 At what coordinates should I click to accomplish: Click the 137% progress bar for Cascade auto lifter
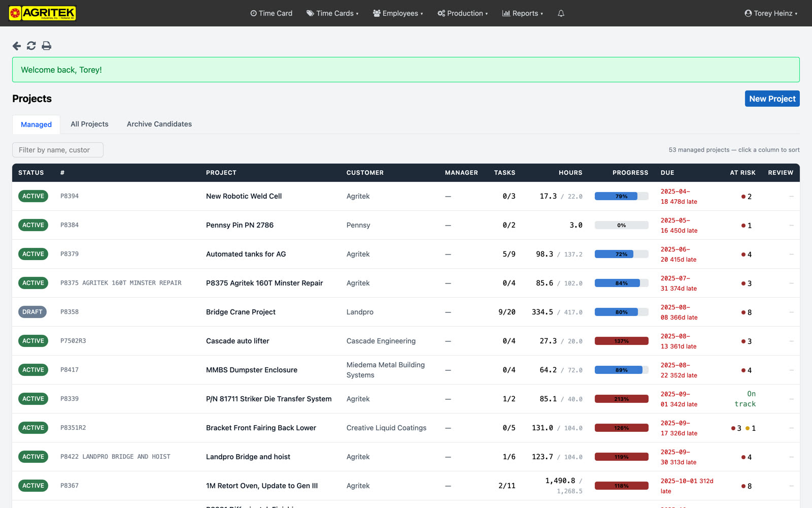621,341
